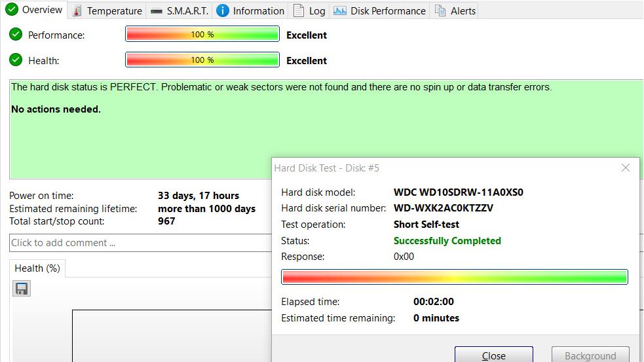Click the thermometer icon on Temperature tab
The image size is (644, 362).
pyautogui.click(x=77, y=10)
